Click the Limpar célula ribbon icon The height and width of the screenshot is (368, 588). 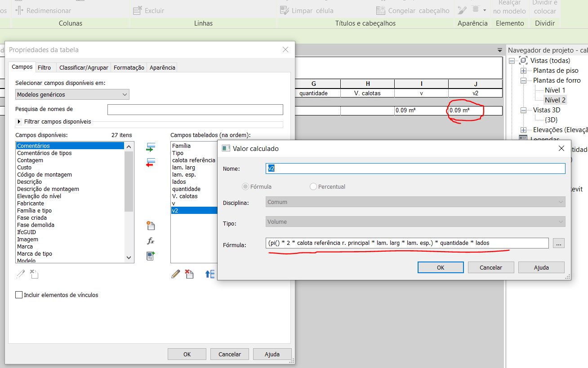pyautogui.click(x=284, y=10)
